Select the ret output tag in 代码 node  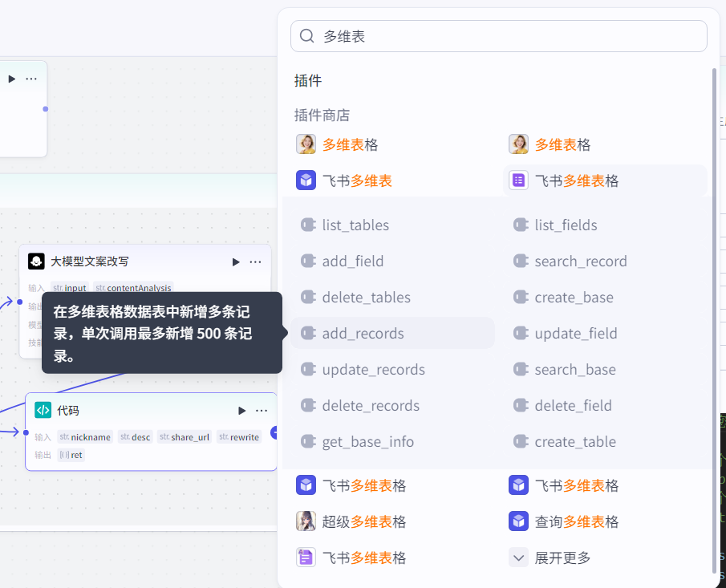tap(71, 455)
